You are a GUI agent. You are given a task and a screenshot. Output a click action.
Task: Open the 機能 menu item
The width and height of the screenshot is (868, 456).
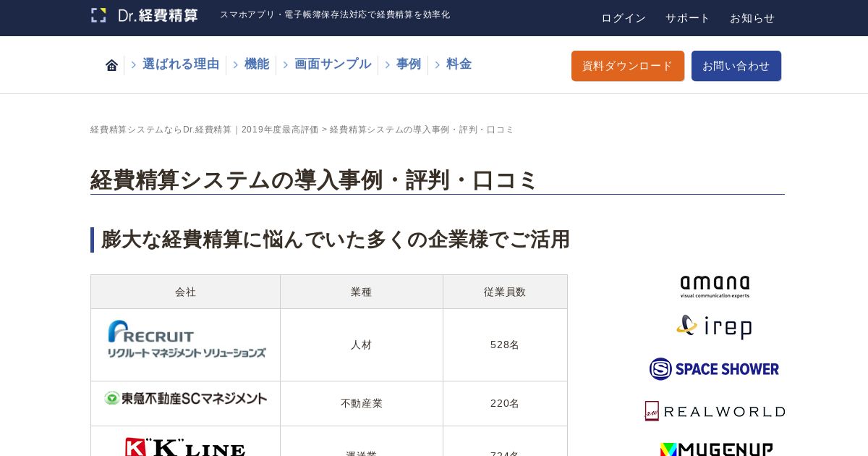[x=257, y=64]
